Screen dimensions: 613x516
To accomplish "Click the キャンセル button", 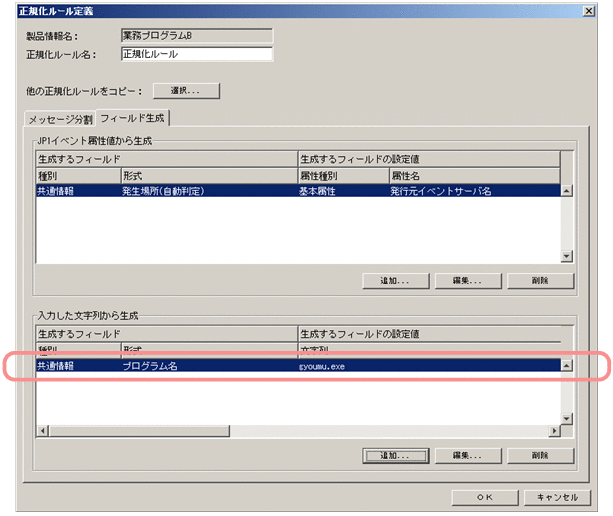I will pos(557,497).
